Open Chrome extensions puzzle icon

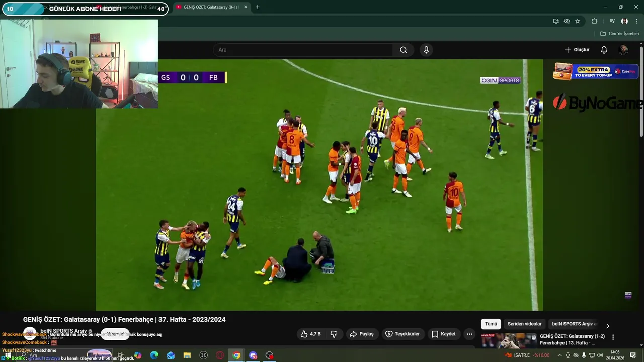[x=594, y=21]
